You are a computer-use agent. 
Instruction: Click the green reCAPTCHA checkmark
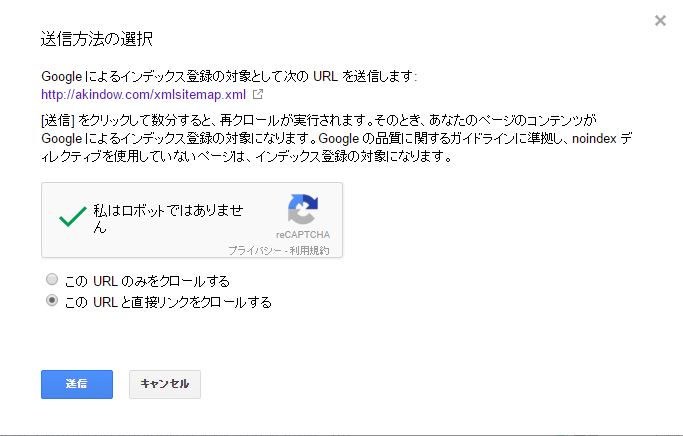coord(72,217)
